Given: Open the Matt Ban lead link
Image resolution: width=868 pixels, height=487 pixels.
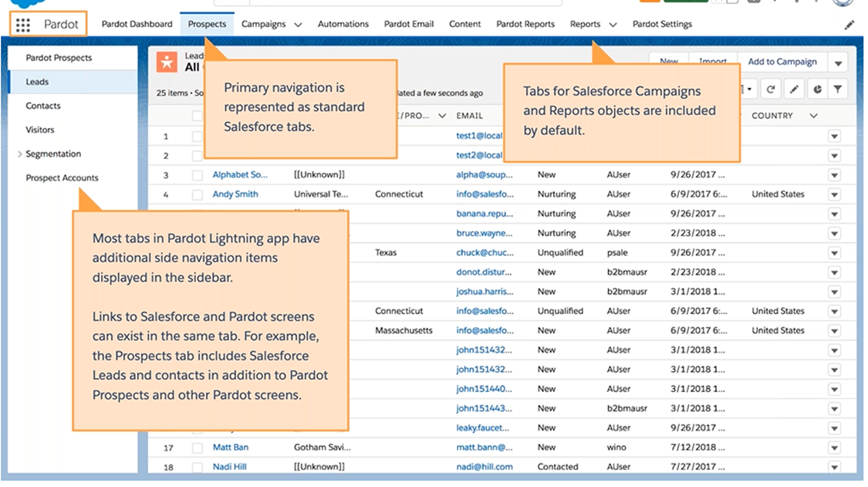Looking at the screenshot, I should click(231, 447).
